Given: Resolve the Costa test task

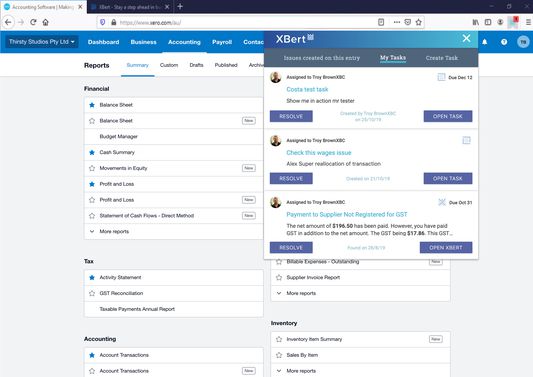Looking at the screenshot, I should coord(291,116).
